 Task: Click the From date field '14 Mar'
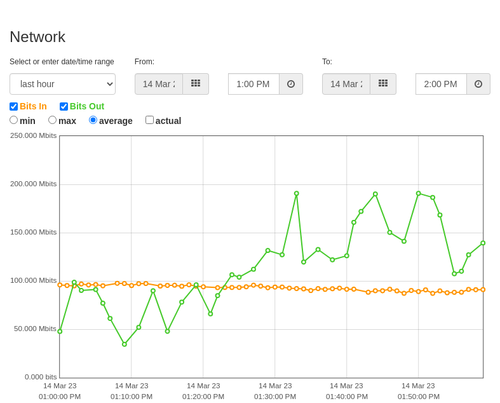click(159, 84)
